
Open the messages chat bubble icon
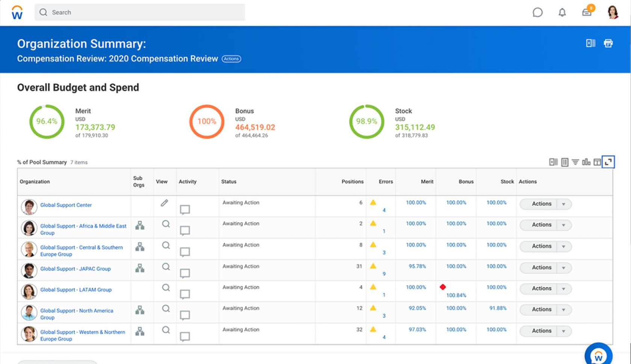(x=537, y=12)
